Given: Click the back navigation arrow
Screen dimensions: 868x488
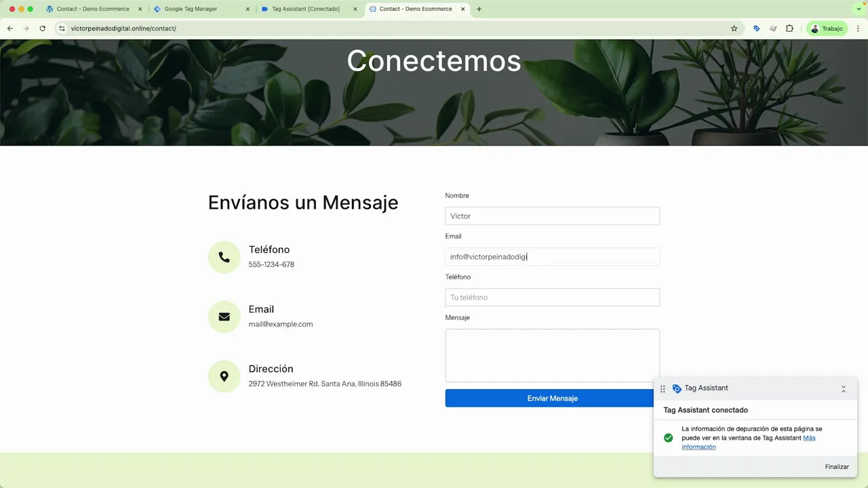Looking at the screenshot, I should [9, 28].
